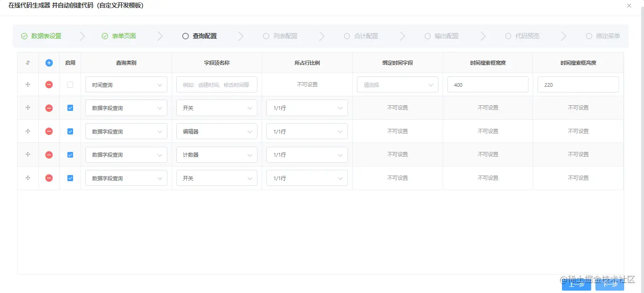Viewport: 644px width, 293px height.
Task: Open the 1/1行 dropdown on the 计数器 row
Action: click(307, 154)
